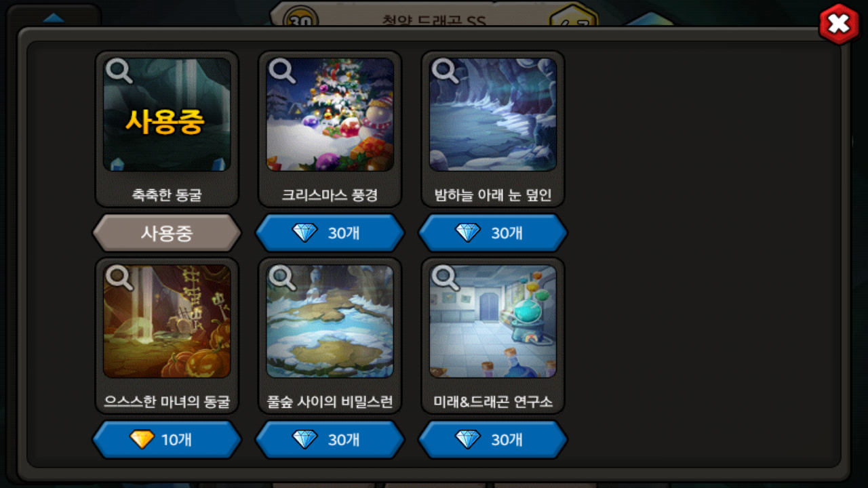Open magnifier preview for 크리스마스 풍경

coord(282,70)
